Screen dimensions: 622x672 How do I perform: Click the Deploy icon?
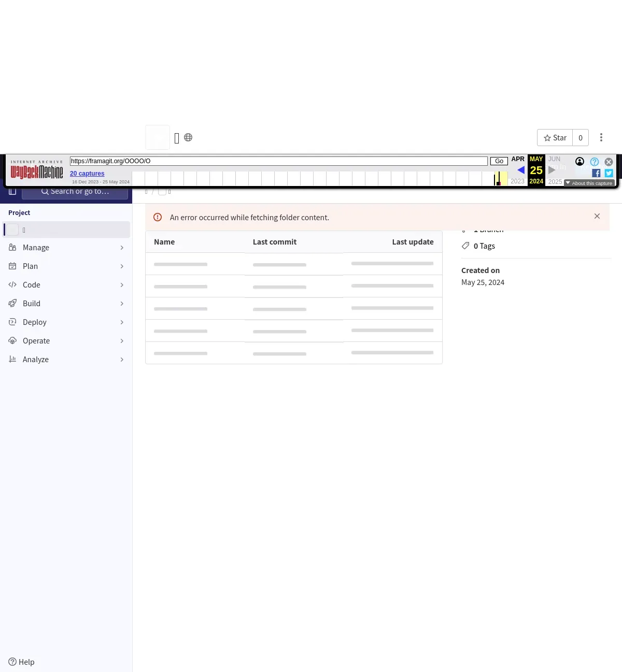click(x=12, y=322)
